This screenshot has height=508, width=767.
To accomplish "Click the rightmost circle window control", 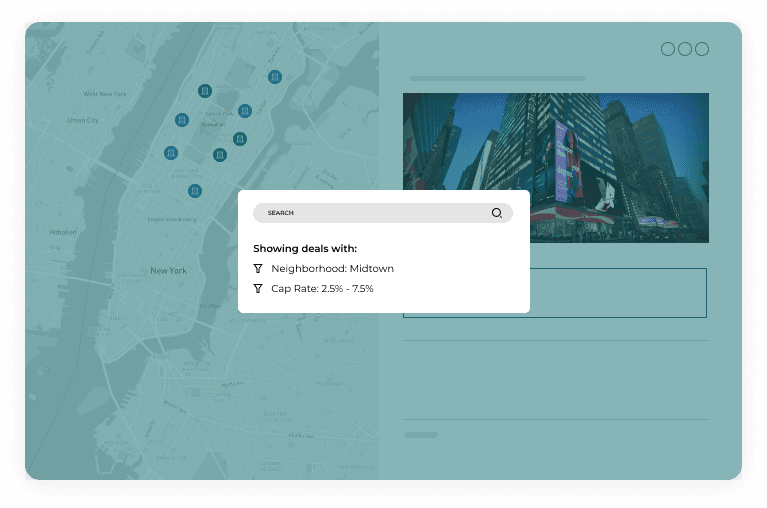I will point(702,49).
